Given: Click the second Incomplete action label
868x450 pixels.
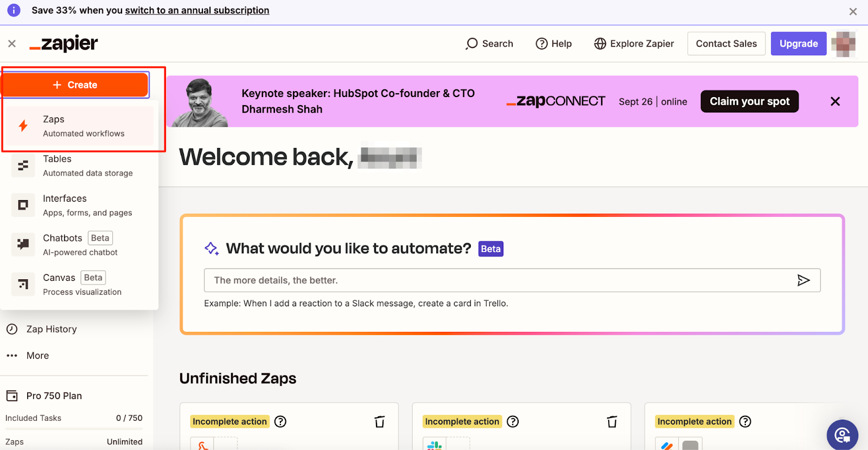Looking at the screenshot, I should pos(462,421).
